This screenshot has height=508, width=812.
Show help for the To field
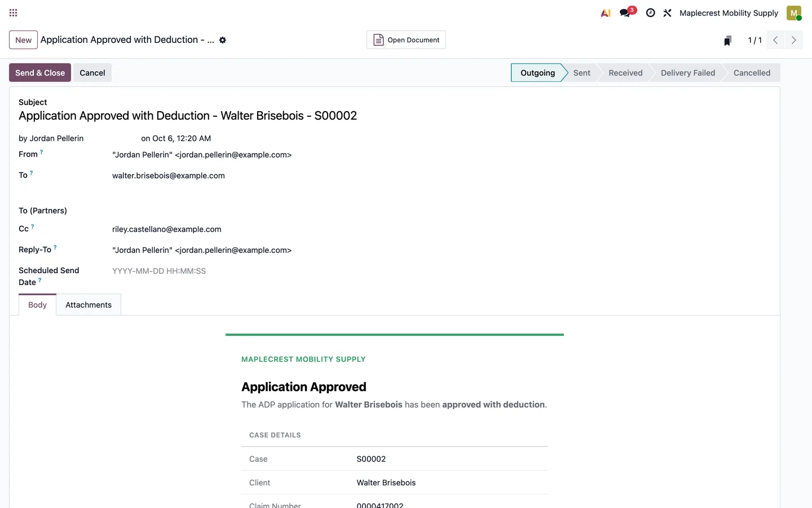coord(31,173)
